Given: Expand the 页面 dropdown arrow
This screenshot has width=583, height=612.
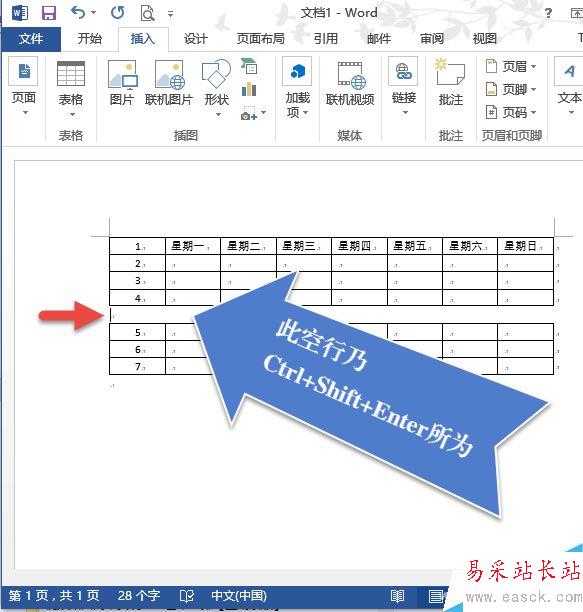Looking at the screenshot, I should coord(25,113).
